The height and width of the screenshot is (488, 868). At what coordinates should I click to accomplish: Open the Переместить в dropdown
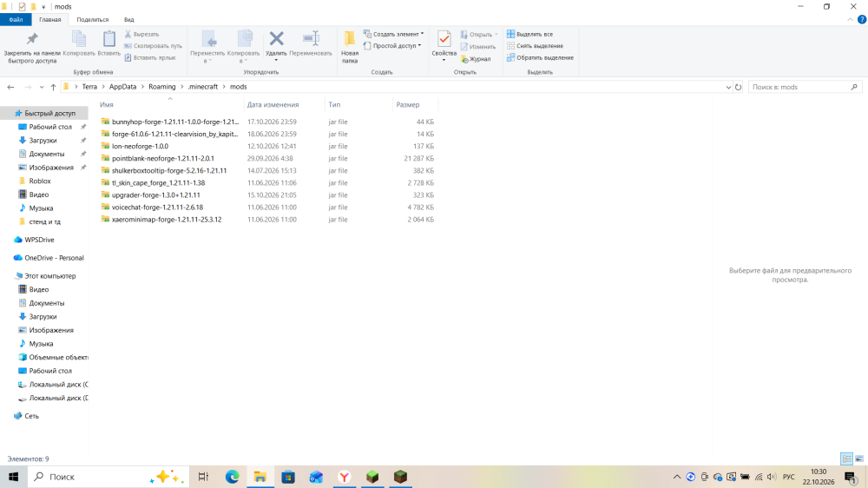tap(207, 47)
